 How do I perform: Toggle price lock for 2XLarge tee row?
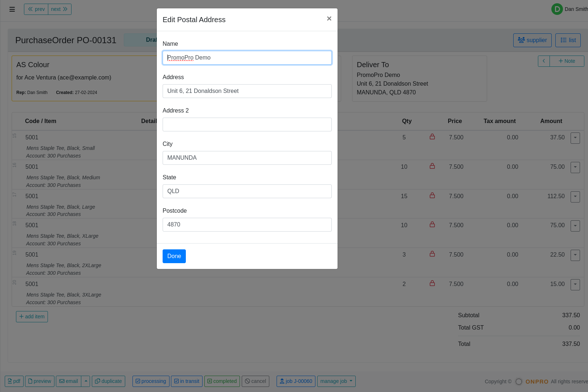(432, 254)
